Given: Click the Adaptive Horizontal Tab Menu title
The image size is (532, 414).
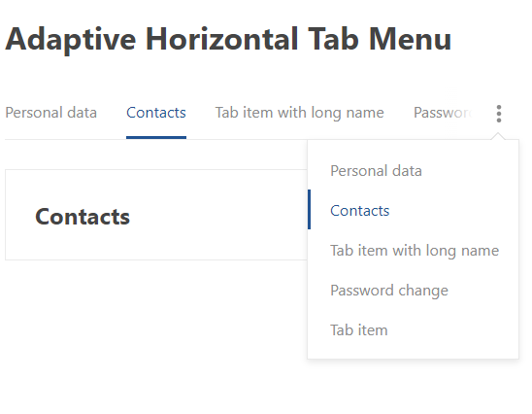Looking at the screenshot, I should point(228,40).
